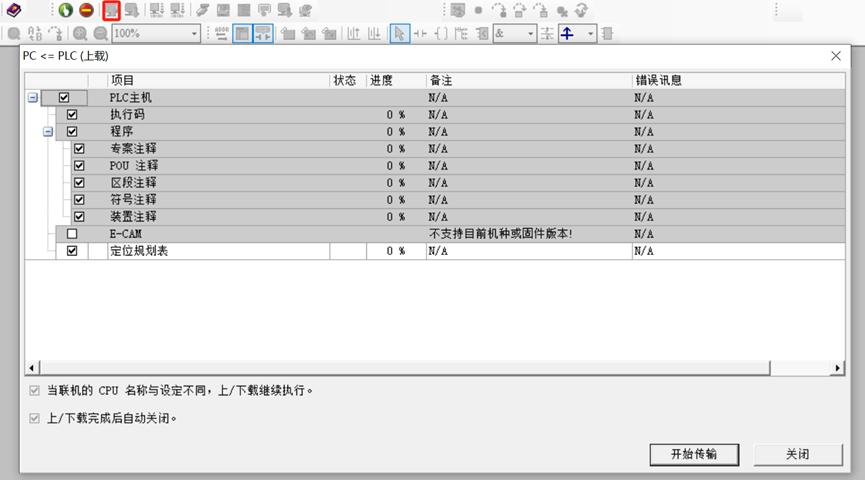Select the E-CAM row label
The image size is (865, 480).
point(126,234)
